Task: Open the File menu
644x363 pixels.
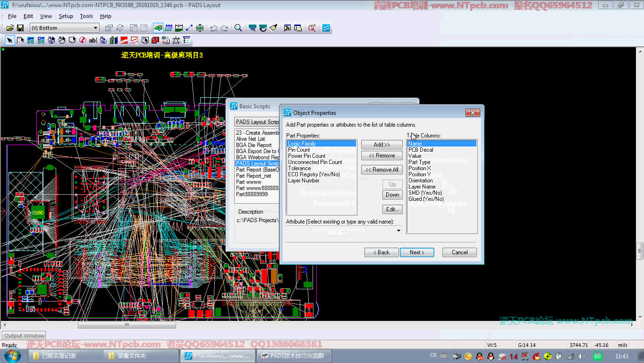Action: pos(12,16)
